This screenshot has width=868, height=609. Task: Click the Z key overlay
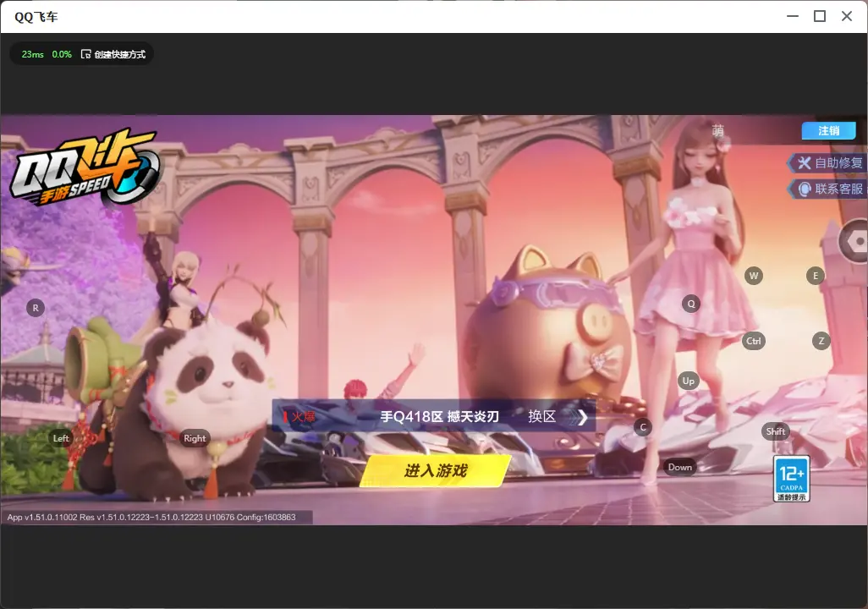click(821, 341)
